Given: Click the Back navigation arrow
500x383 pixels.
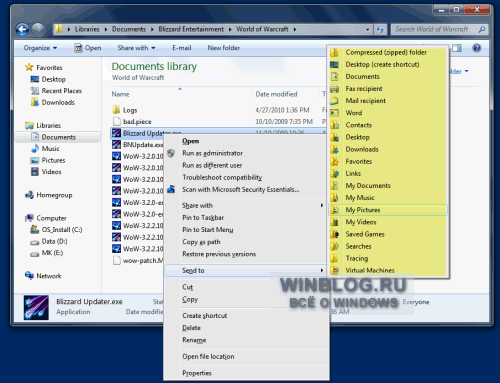Looking at the screenshot, I should point(23,30).
